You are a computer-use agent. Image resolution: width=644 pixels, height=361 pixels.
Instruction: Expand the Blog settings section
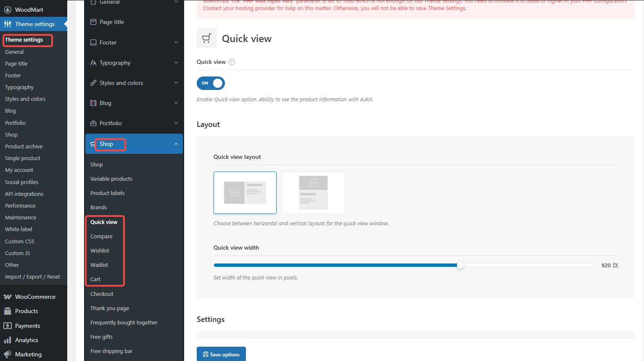click(176, 103)
